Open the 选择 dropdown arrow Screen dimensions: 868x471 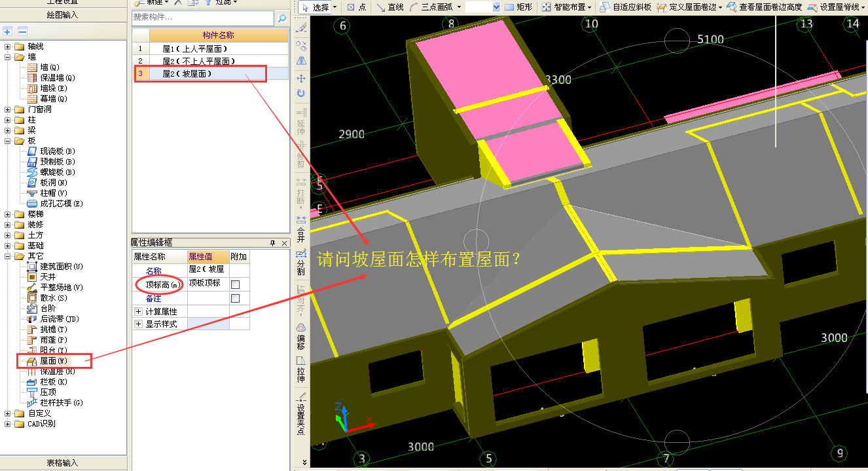[335, 7]
